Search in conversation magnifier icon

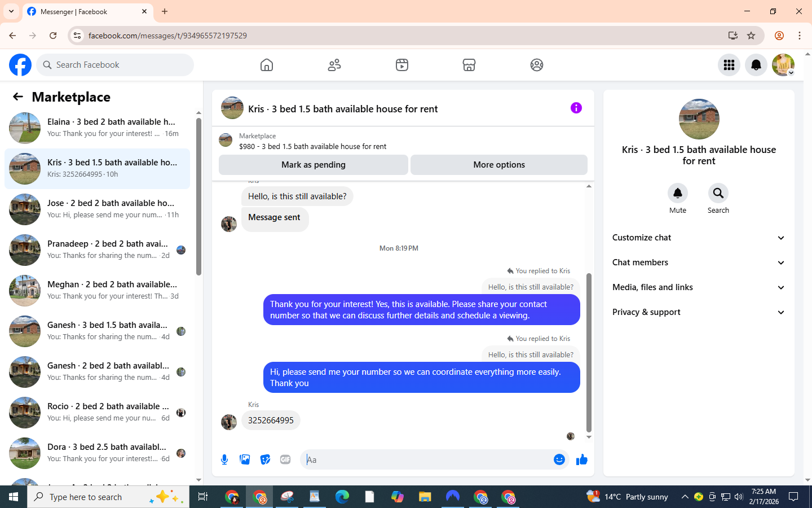[718, 193]
